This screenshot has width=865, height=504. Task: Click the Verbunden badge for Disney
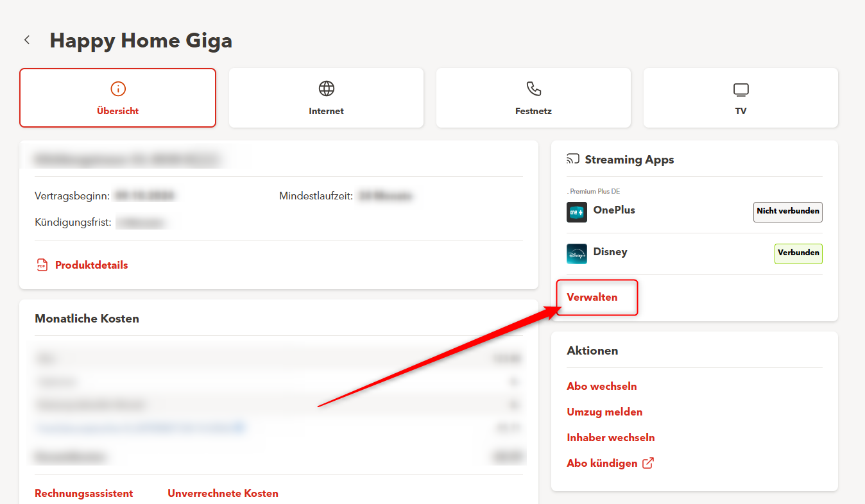coord(798,253)
